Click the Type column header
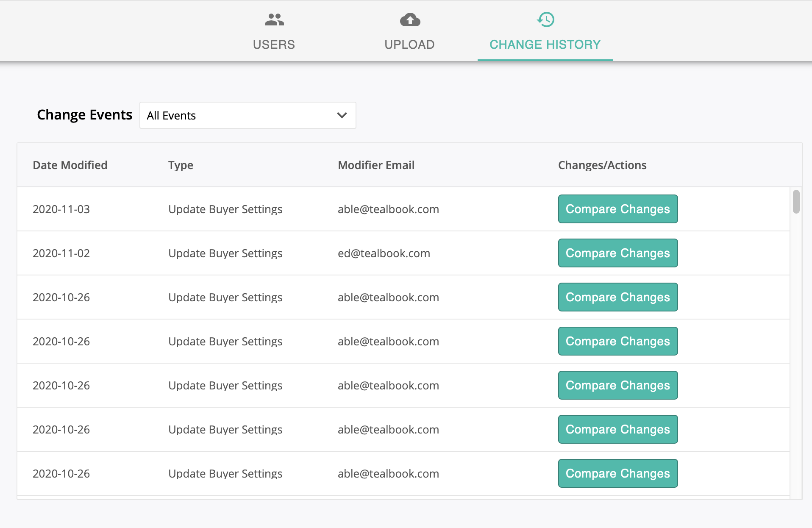Screen dimensions: 812x528 tap(181, 165)
